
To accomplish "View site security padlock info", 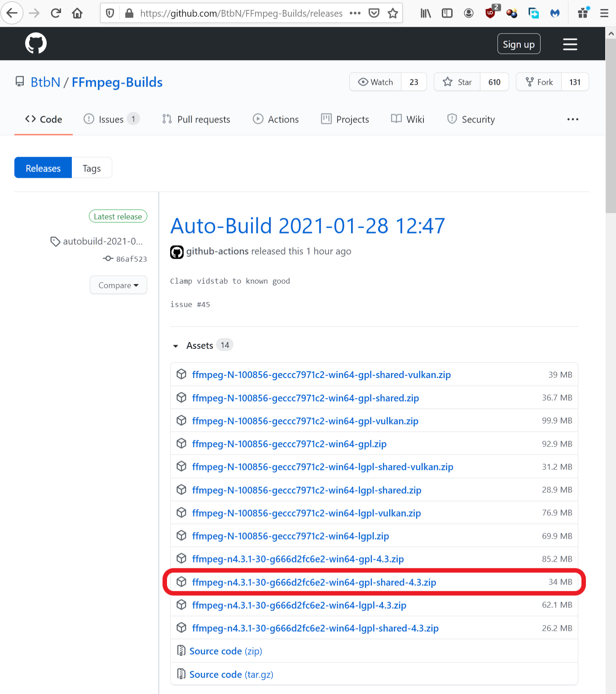I will [x=129, y=13].
